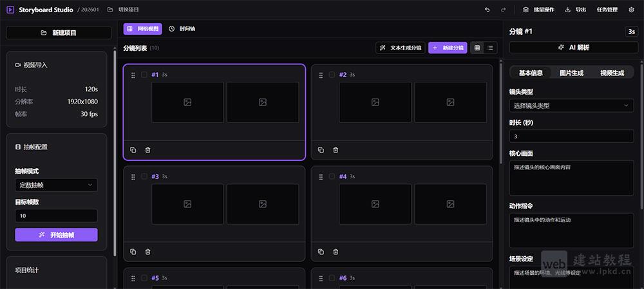Open the 图片生成 tab
The image size is (644, 289).
tap(571, 73)
